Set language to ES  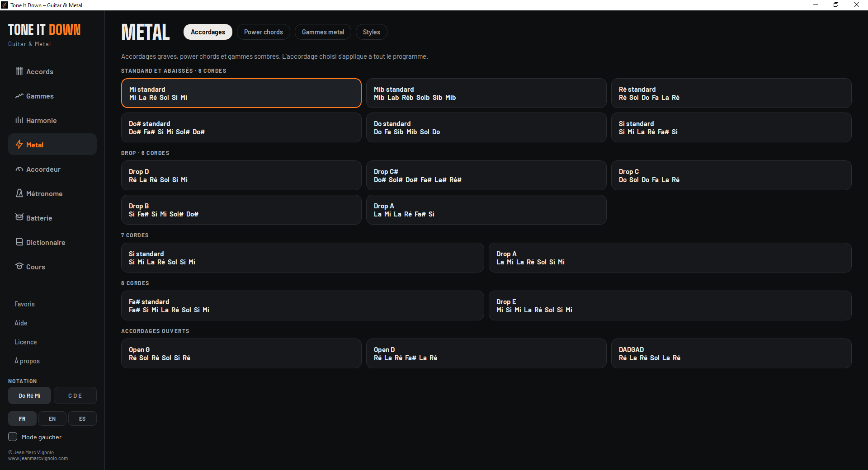(x=82, y=418)
